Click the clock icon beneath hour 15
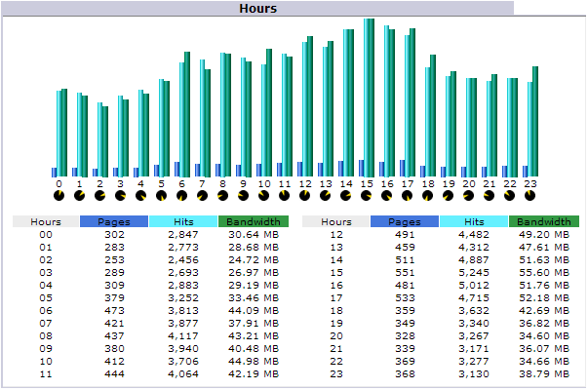The image size is (588, 390). click(x=367, y=195)
